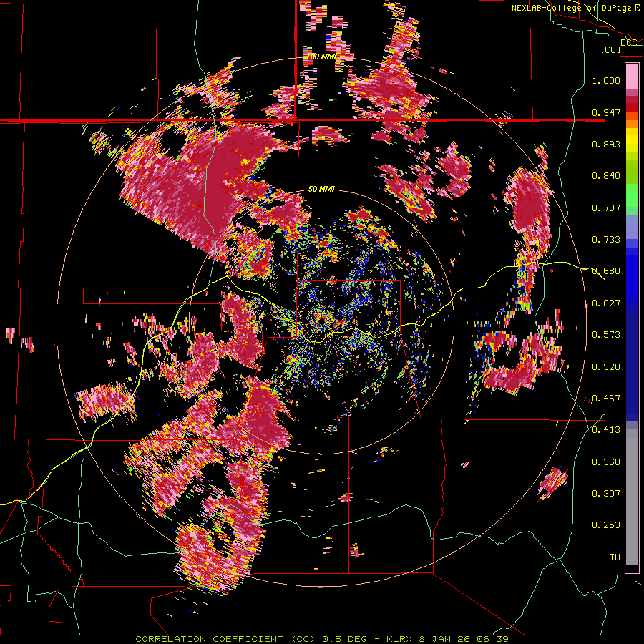Select the 0.253 legend value
The image size is (644, 644).
[606, 525]
